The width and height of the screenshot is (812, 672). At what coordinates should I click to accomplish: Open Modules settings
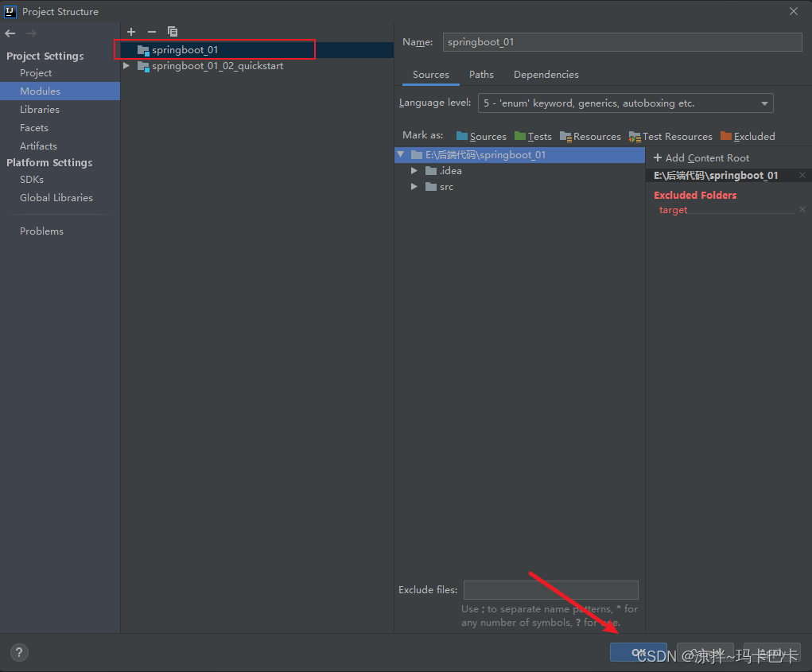tap(60, 91)
